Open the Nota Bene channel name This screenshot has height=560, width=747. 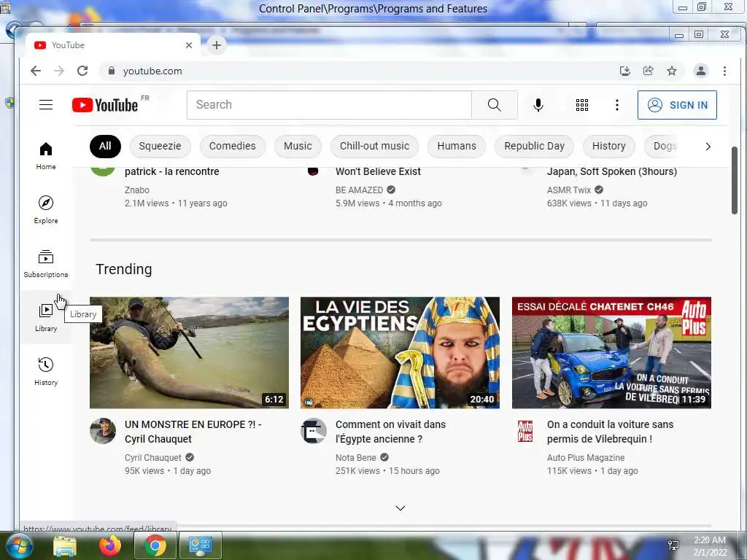[x=356, y=458]
